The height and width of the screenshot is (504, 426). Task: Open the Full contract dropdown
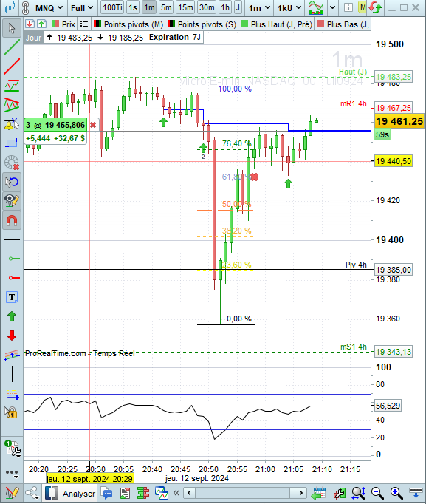coord(82,8)
